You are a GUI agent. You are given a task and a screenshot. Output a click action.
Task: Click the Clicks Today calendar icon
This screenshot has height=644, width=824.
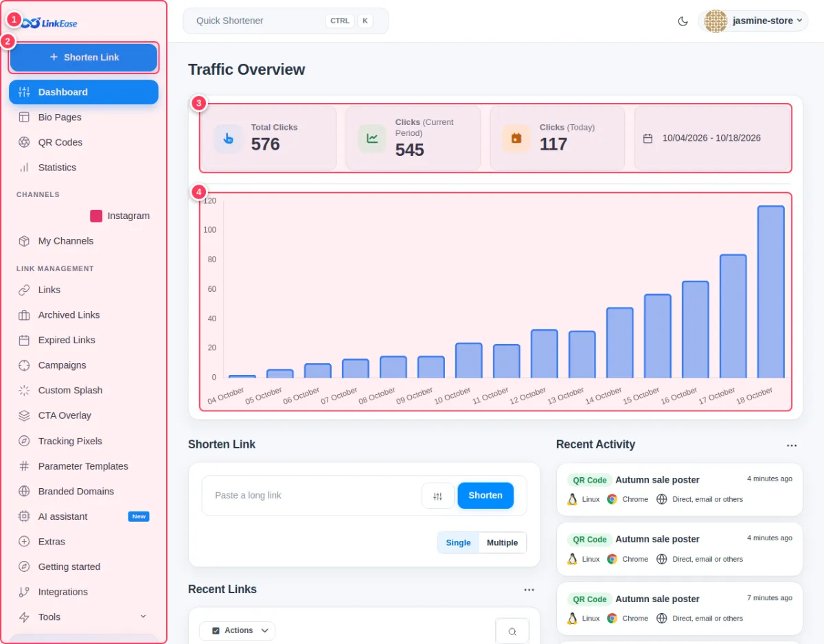(x=516, y=138)
